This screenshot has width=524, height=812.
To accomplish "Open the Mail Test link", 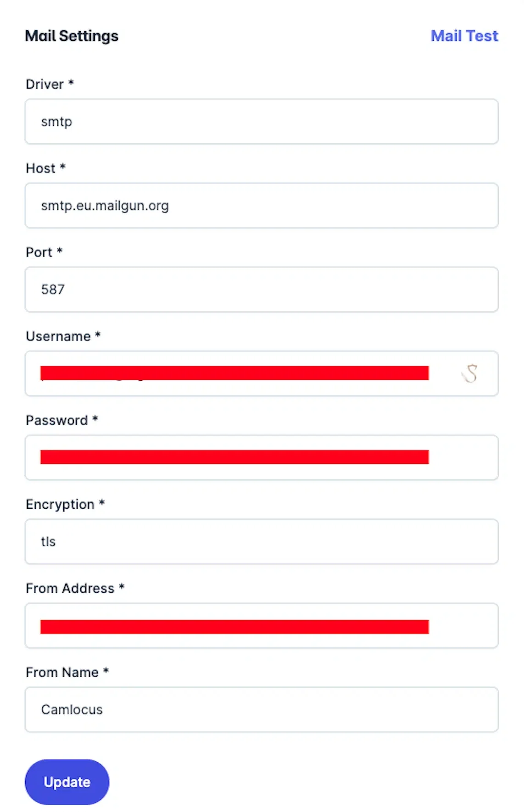I will pyautogui.click(x=464, y=36).
